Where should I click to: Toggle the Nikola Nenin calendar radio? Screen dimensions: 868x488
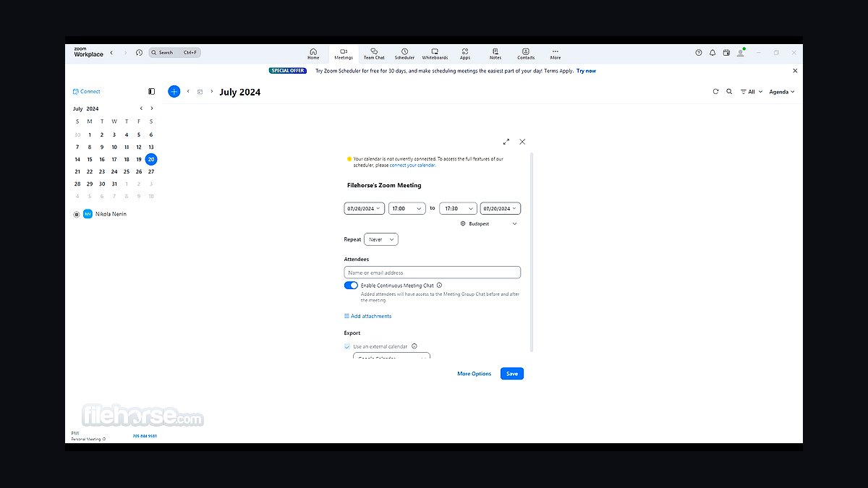(x=77, y=214)
